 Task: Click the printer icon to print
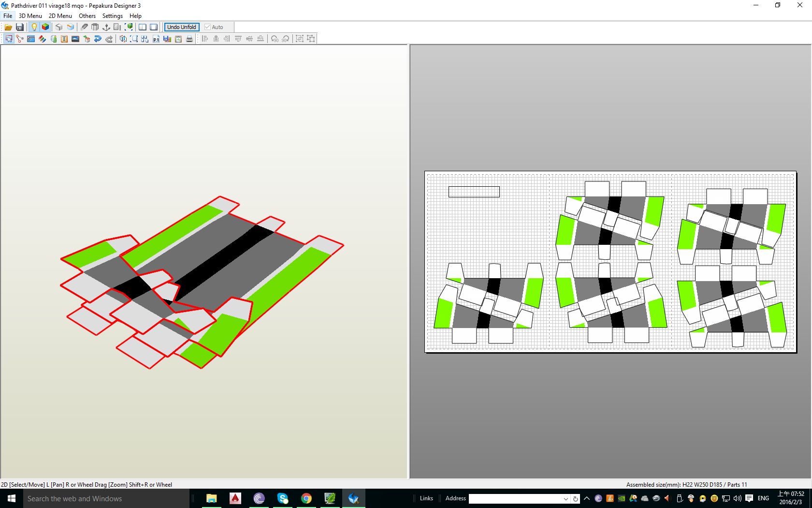pyautogui.click(x=189, y=39)
